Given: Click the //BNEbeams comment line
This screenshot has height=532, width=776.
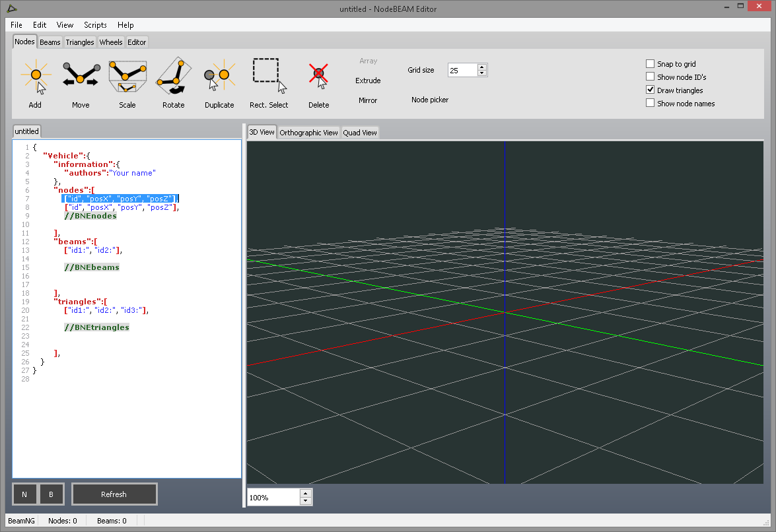Looking at the screenshot, I should [92, 267].
